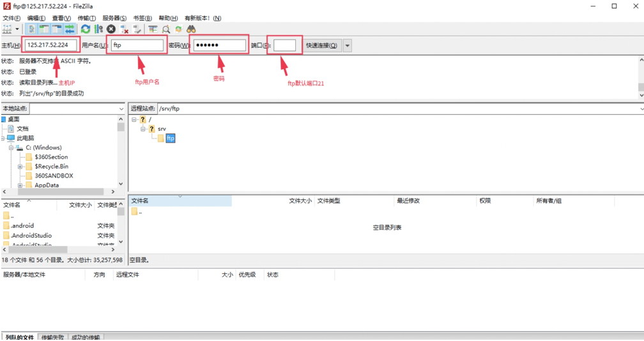Toggle the remote directory tree view
This screenshot has width=644, height=341.
(57, 29)
